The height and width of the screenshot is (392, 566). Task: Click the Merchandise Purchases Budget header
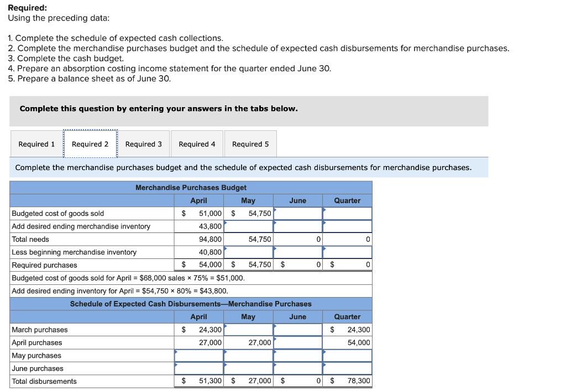tap(191, 188)
